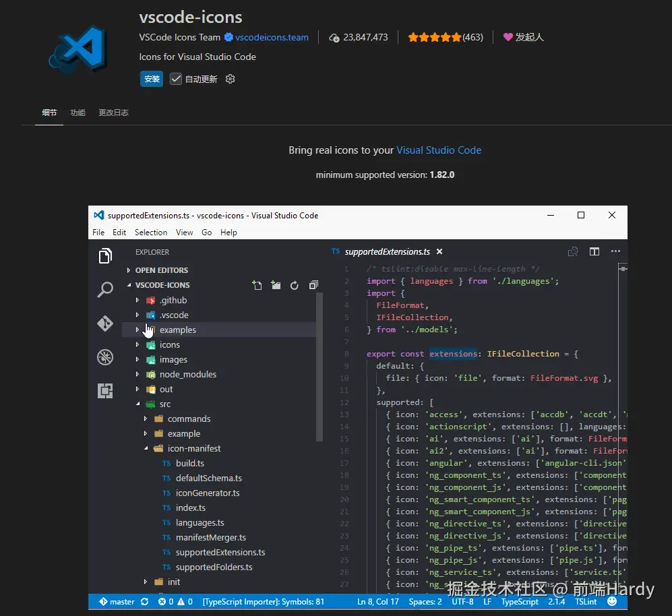Open the Explorer activity bar icon
The width and height of the screenshot is (672, 616).
click(x=105, y=256)
